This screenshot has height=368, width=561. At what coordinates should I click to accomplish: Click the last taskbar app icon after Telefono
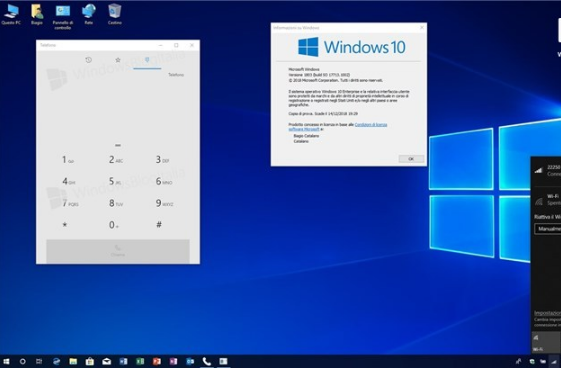[224, 362]
